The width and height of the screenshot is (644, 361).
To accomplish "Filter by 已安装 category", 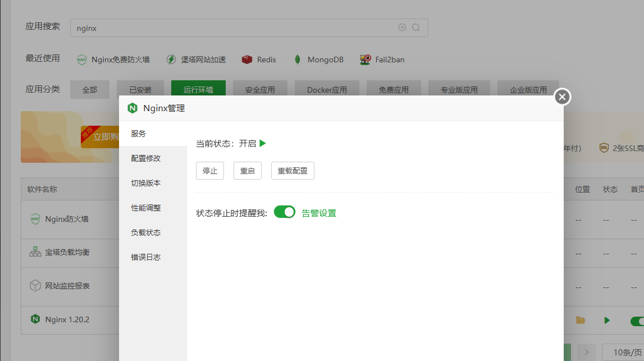I will [x=140, y=89].
